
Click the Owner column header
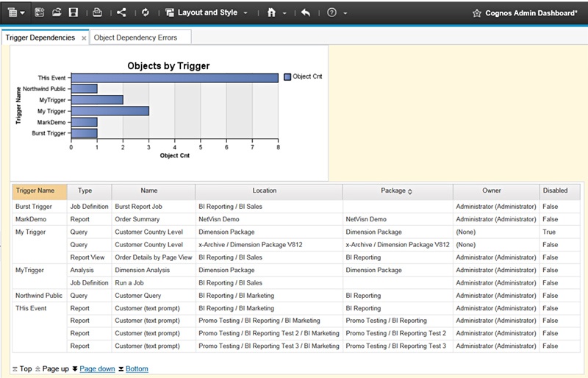495,191
